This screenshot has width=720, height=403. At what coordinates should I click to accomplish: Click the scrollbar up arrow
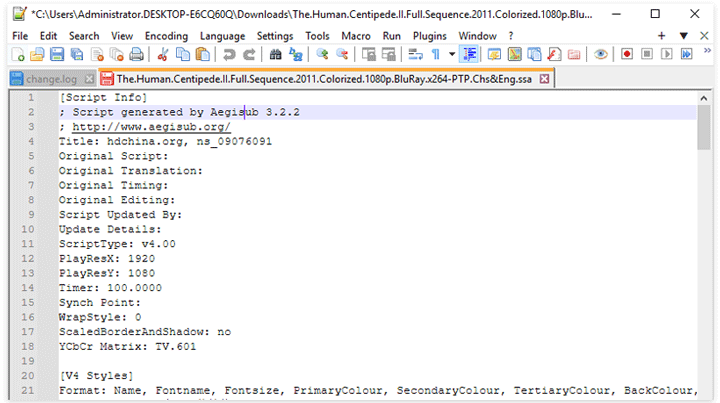703,98
